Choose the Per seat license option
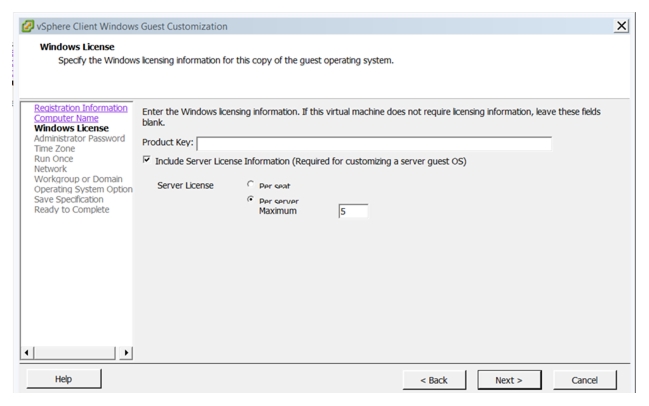This screenshot has width=649, height=406. (x=250, y=184)
